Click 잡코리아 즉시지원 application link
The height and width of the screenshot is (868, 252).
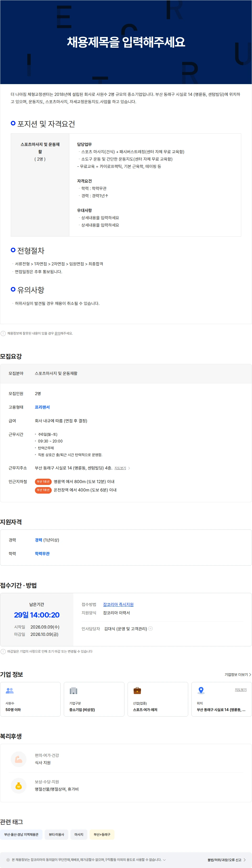coord(118,604)
